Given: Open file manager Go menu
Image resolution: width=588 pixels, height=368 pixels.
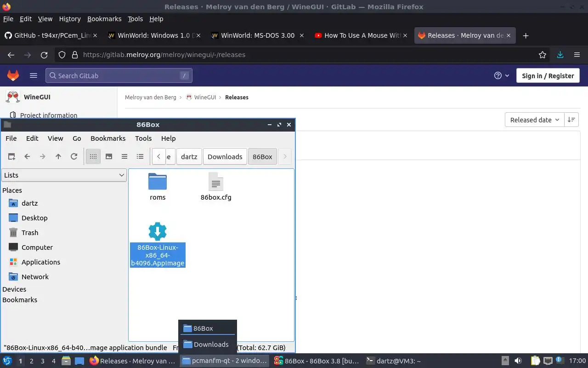Looking at the screenshot, I should [x=77, y=138].
